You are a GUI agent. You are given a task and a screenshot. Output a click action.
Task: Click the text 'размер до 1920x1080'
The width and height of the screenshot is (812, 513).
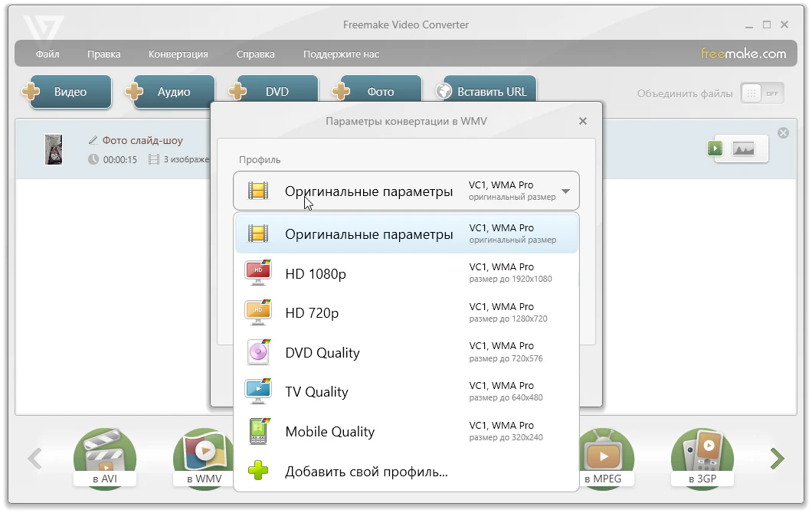point(510,279)
